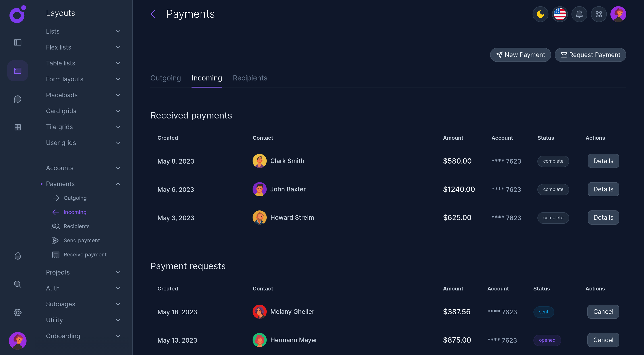644x355 pixels.
Task: Select the search icon in the sidebar
Action: click(x=17, y=284)
